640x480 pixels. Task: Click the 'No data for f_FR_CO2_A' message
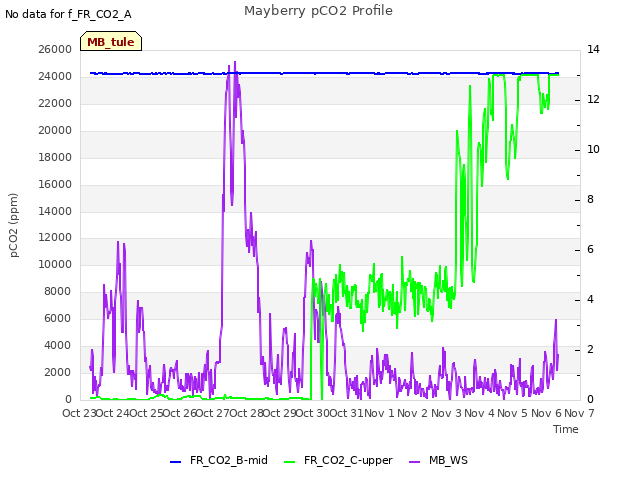68,14
